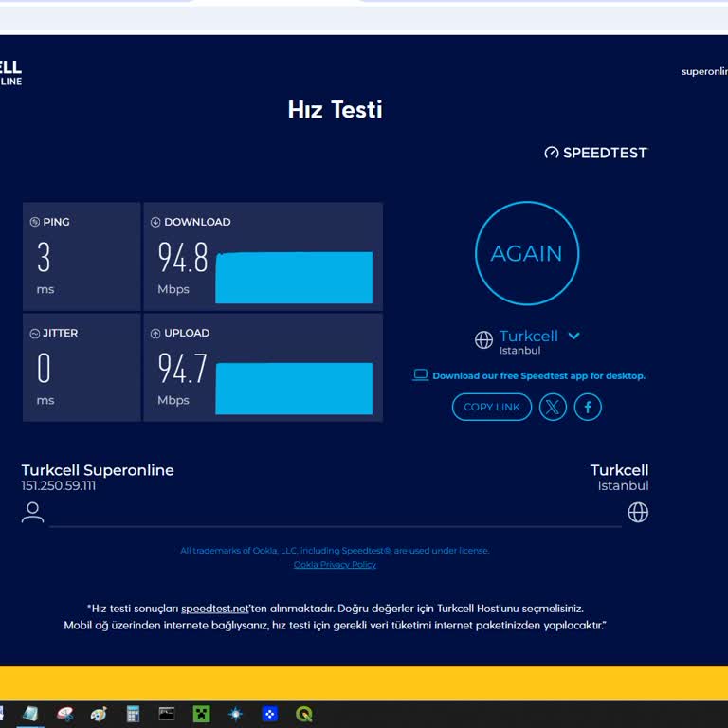728x728 pixels.
Task: Share result on Facebook
Action: (588, 408)
